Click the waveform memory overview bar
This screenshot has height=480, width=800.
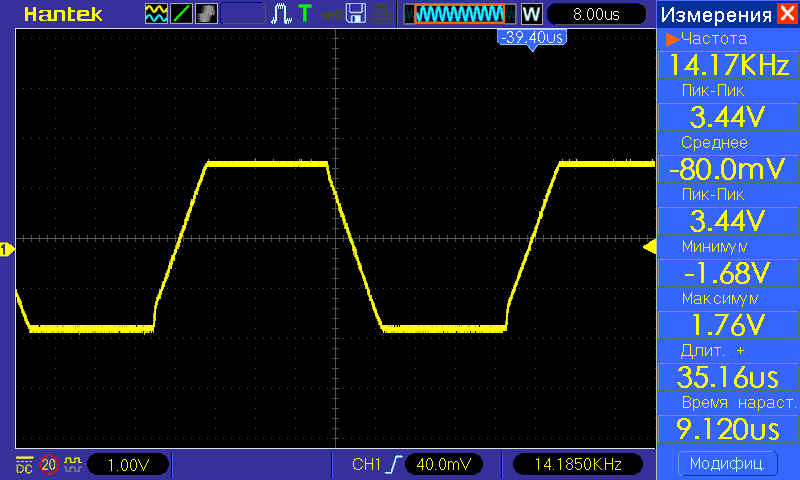click(460, 14)
